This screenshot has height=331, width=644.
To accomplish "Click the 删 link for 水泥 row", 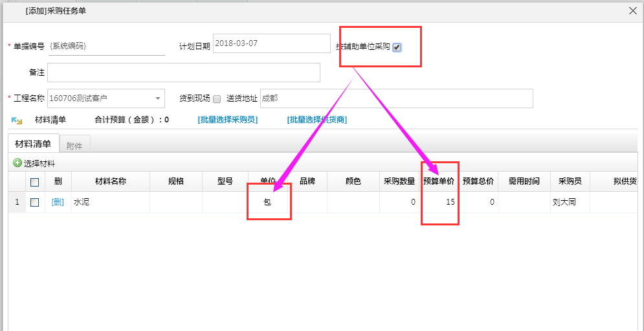I will (x=58, y=202).
